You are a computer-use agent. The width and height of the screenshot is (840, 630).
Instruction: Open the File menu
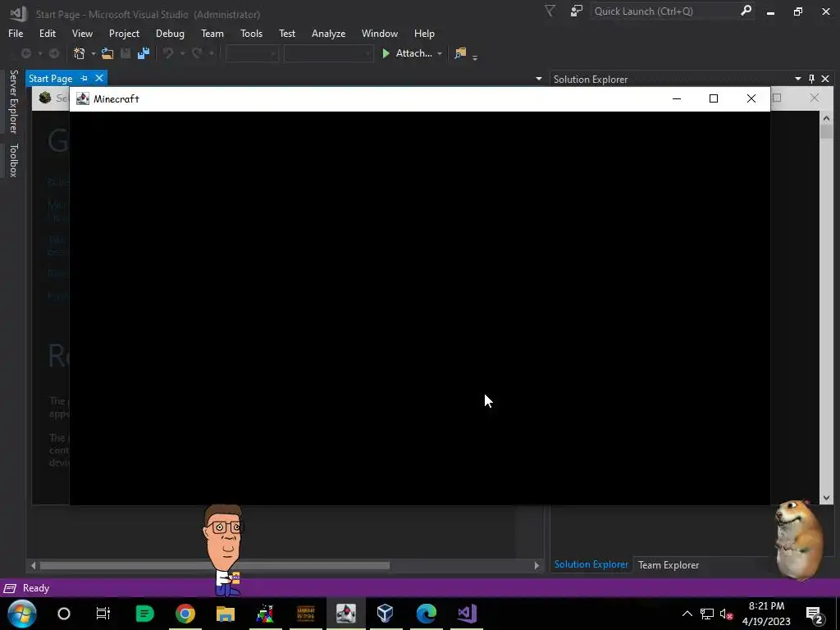pos(16,33)
